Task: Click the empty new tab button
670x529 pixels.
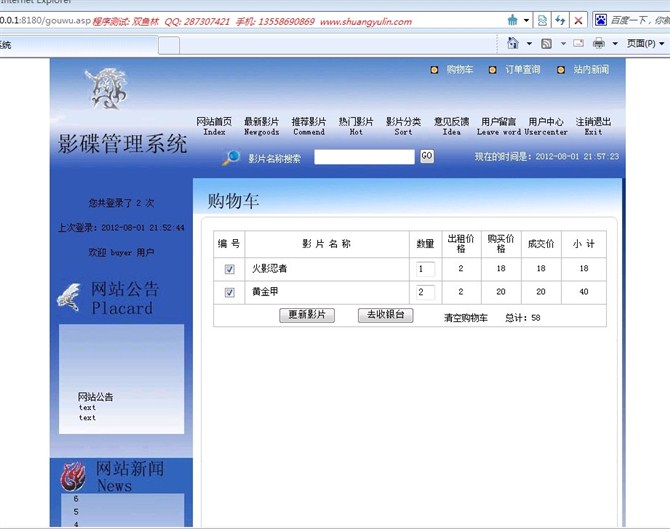Action: coord(169,45)
